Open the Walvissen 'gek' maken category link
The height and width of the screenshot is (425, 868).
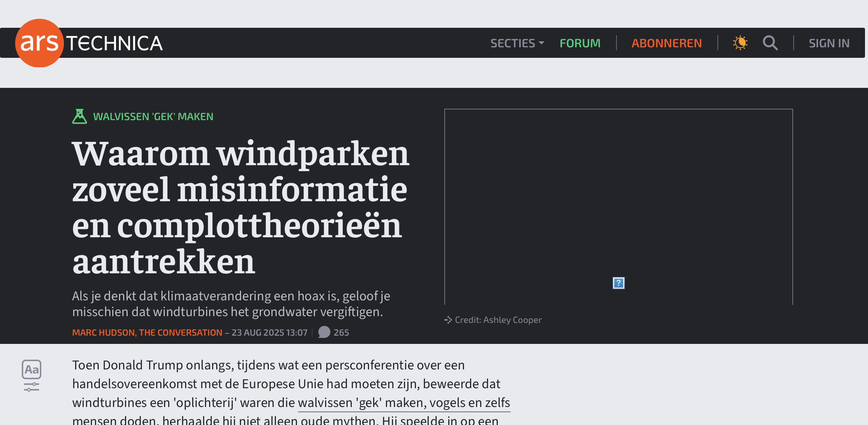153,116
